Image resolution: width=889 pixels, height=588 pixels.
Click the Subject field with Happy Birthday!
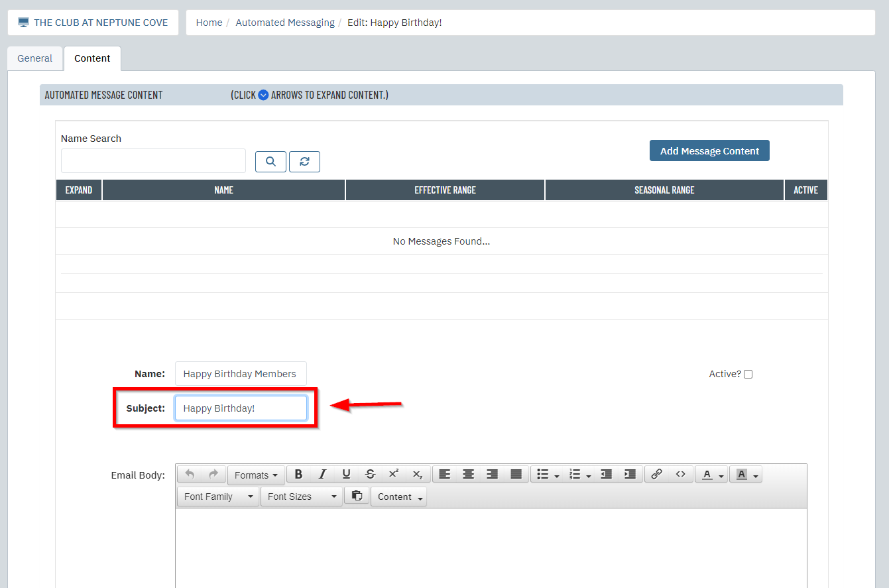(241, 408)
